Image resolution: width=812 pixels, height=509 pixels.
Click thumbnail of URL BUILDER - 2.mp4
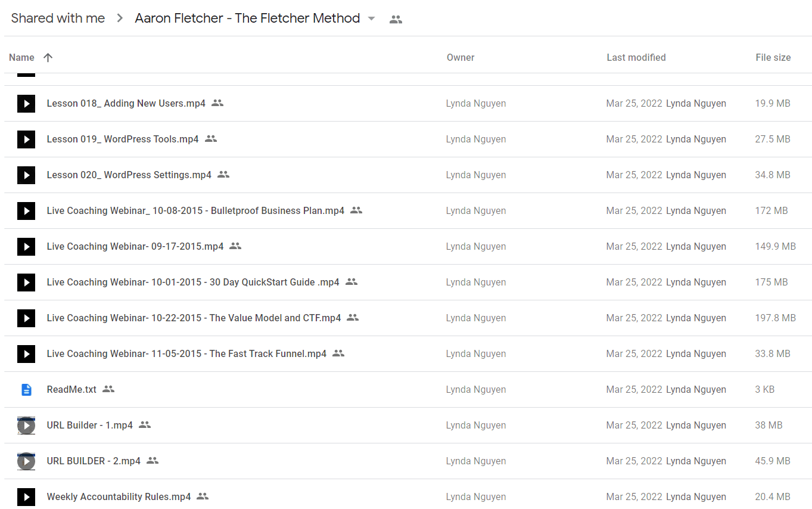[x=26, y=461]
